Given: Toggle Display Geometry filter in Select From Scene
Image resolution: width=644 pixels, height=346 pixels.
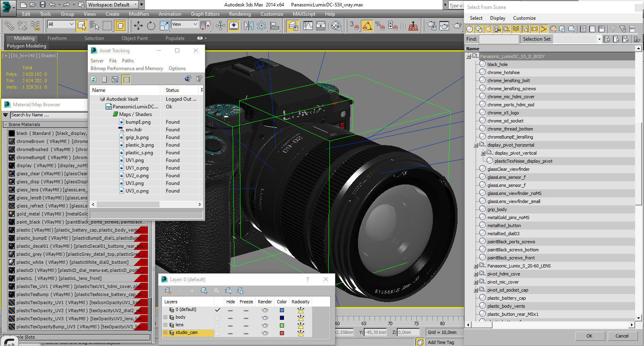Looking at the screenshot, I should pyautogui.click(x=470, y=29).
